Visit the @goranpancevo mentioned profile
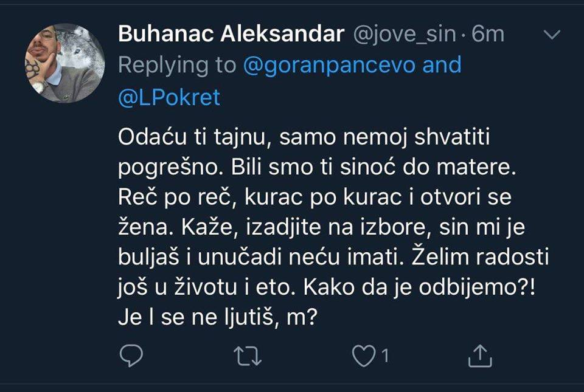Viewport: 584px width, 392px height. pyautogui.click(x=329, y=66)
